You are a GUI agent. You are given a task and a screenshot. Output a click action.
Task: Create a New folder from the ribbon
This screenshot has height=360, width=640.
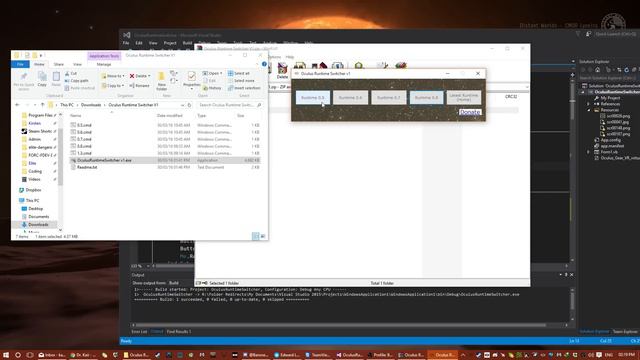click(x=162, y=81)
